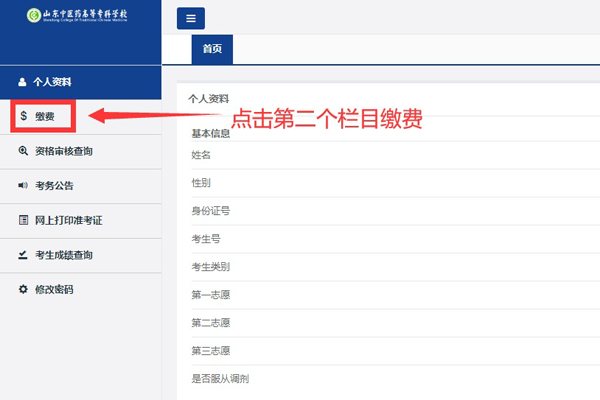Select the 性别 field row

[x=396, y=183]
